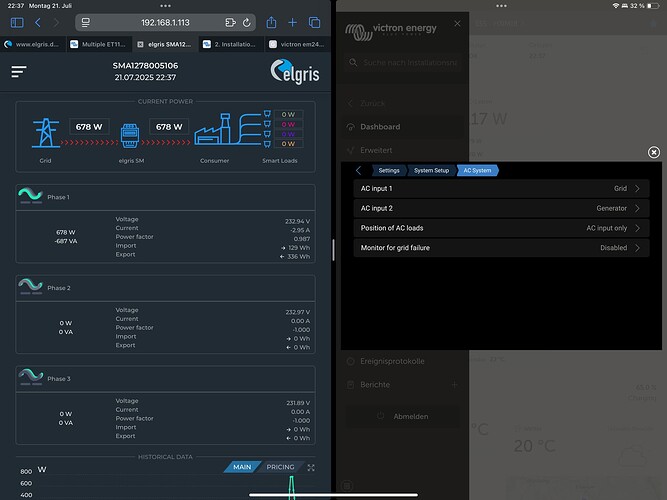
Task: Open the page settings icon in address bar
Action: click(86, 23)
